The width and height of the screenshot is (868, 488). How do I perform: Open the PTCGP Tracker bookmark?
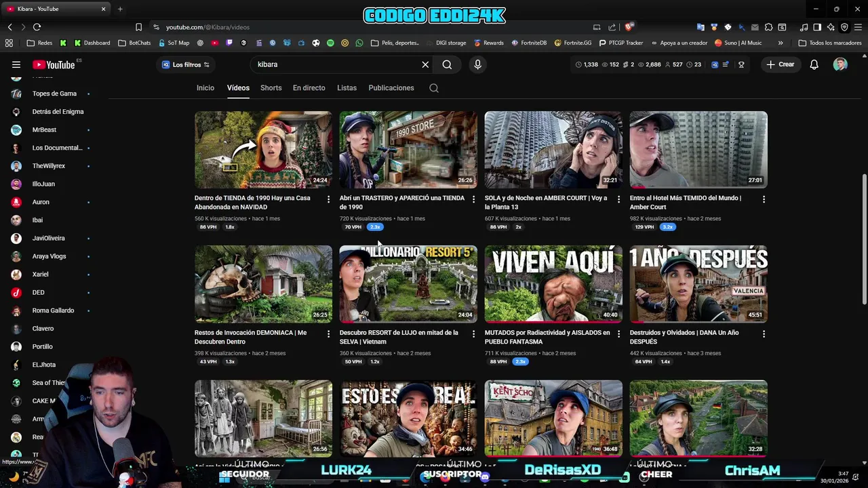pos(620,43)
